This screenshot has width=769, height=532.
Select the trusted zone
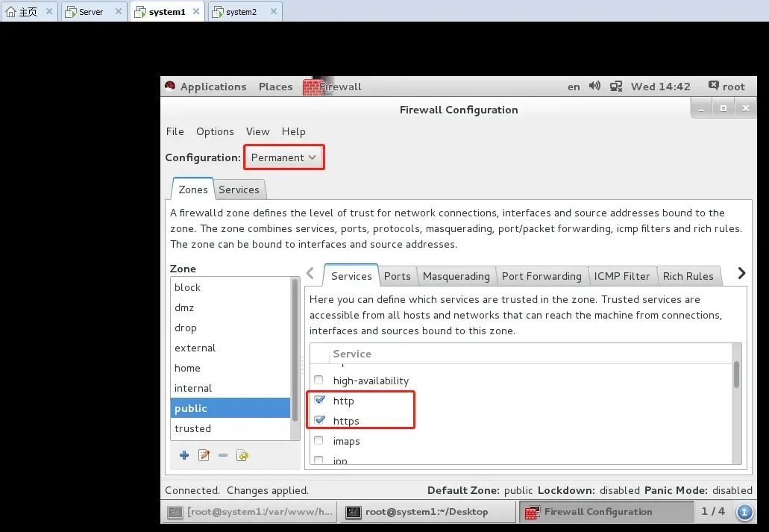230,428
